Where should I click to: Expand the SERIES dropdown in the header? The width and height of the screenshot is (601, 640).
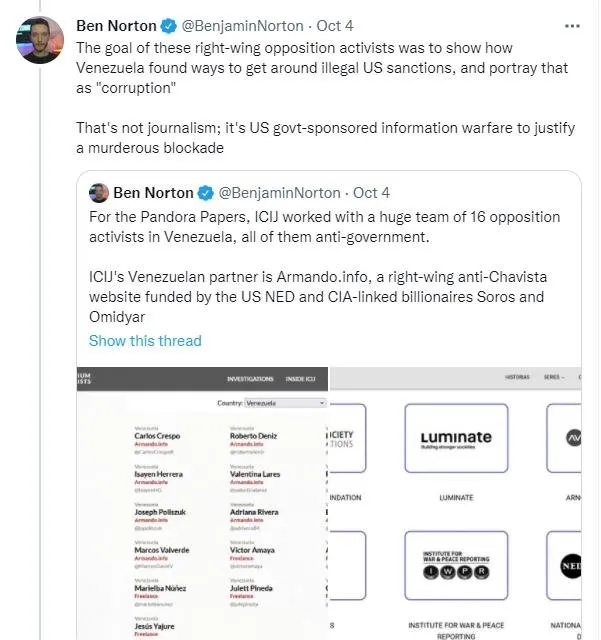(554, 377)
